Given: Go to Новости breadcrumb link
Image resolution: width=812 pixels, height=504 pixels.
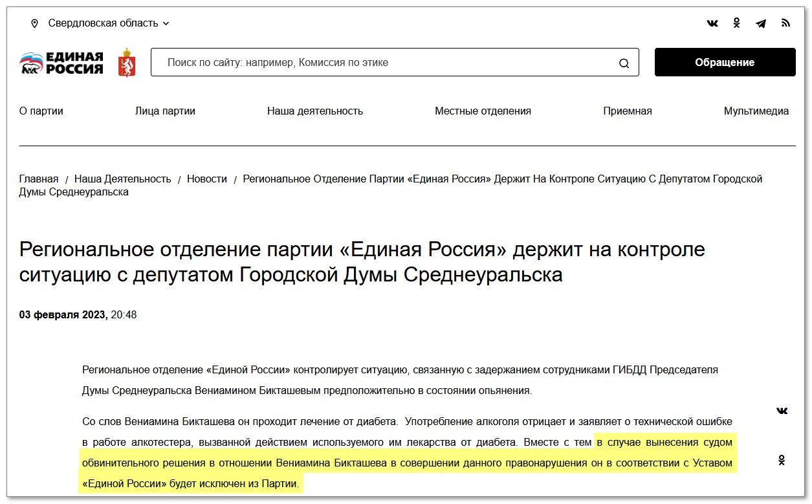Looking at the screenshot, I should (x=207, y=179).
